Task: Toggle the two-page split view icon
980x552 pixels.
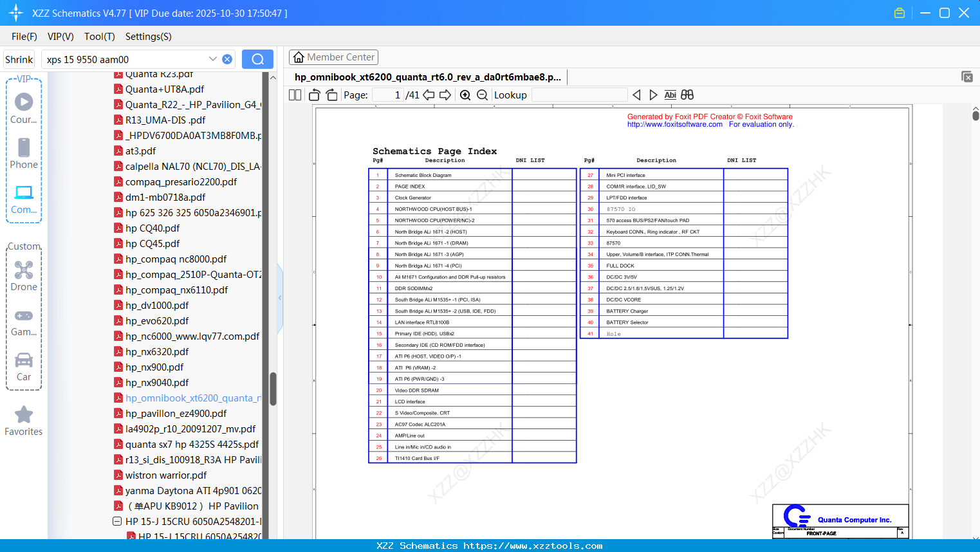Action: pyautogui.click(x=295, y=95)
